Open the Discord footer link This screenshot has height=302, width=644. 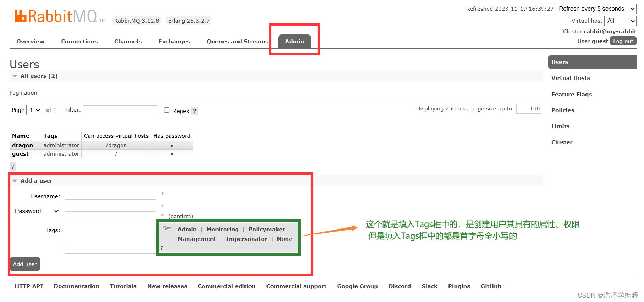400,286
